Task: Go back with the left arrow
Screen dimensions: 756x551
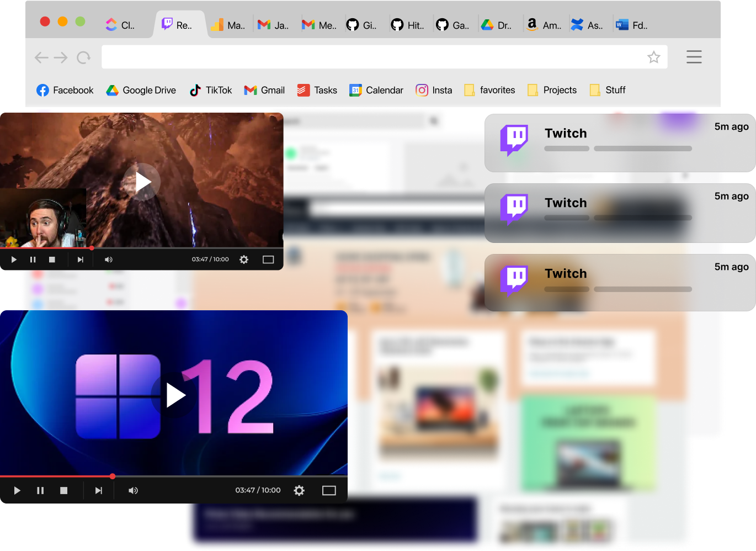Action: [41, 57]
